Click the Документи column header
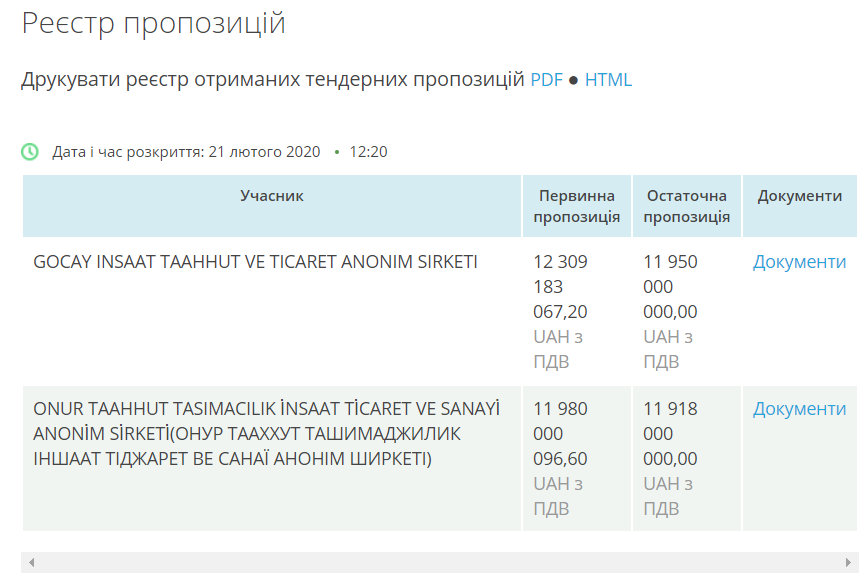Image resolution: width=867 pixels, height=583 pixels. [800, 196]
